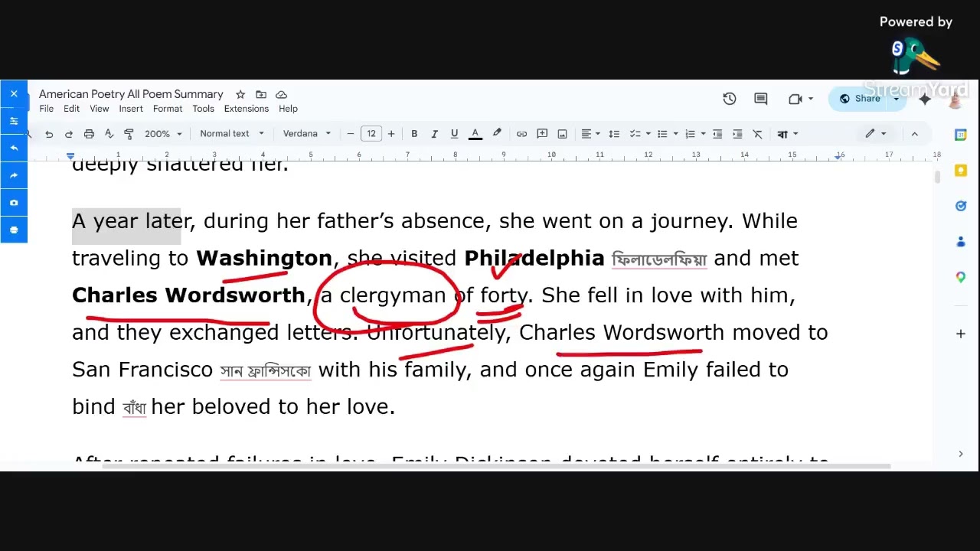The height and width of the screenshot is (551, 980).
Task: Open the numbered list dropdown
Action: pyautogui.click(x=694, y=134)
